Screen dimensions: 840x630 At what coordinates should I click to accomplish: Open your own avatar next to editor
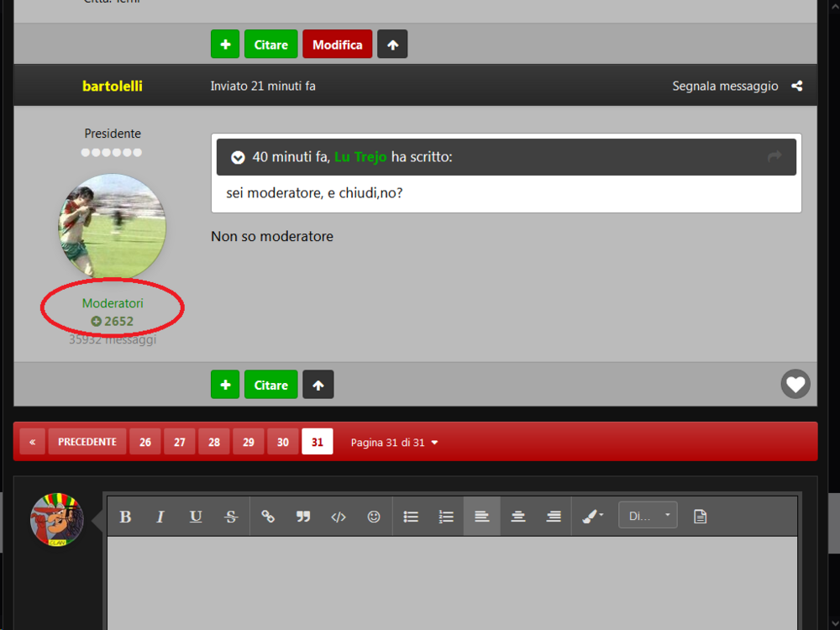tap(57, 520)
